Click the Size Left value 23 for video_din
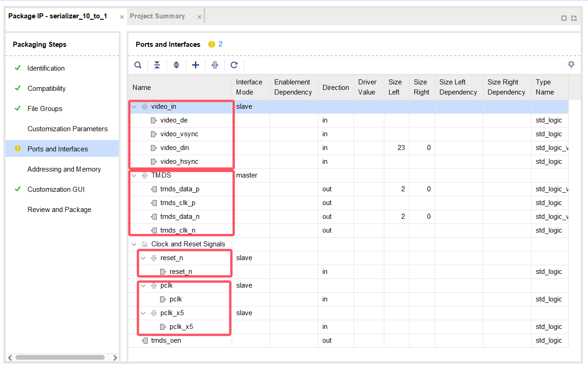This screenshot has width=588, height=367. [401, 148]
